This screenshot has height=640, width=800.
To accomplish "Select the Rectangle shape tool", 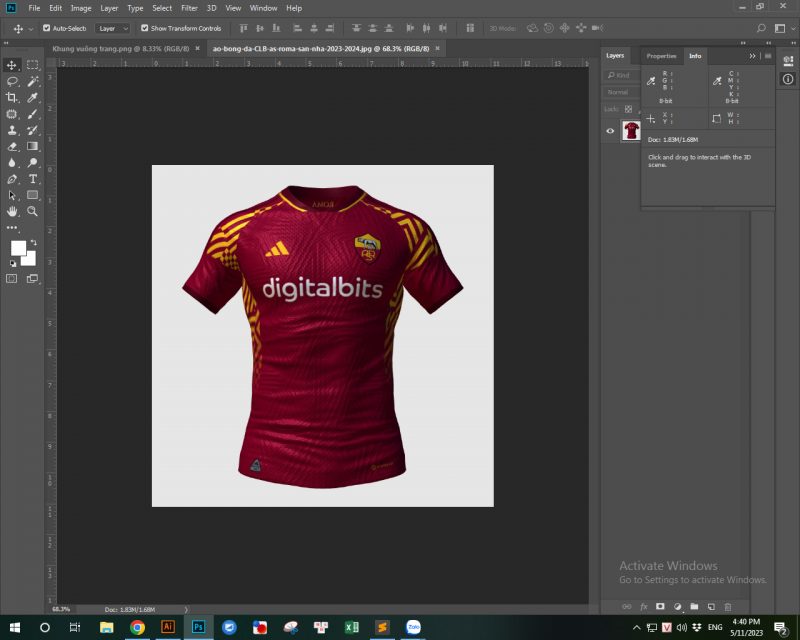I will 33,195.
